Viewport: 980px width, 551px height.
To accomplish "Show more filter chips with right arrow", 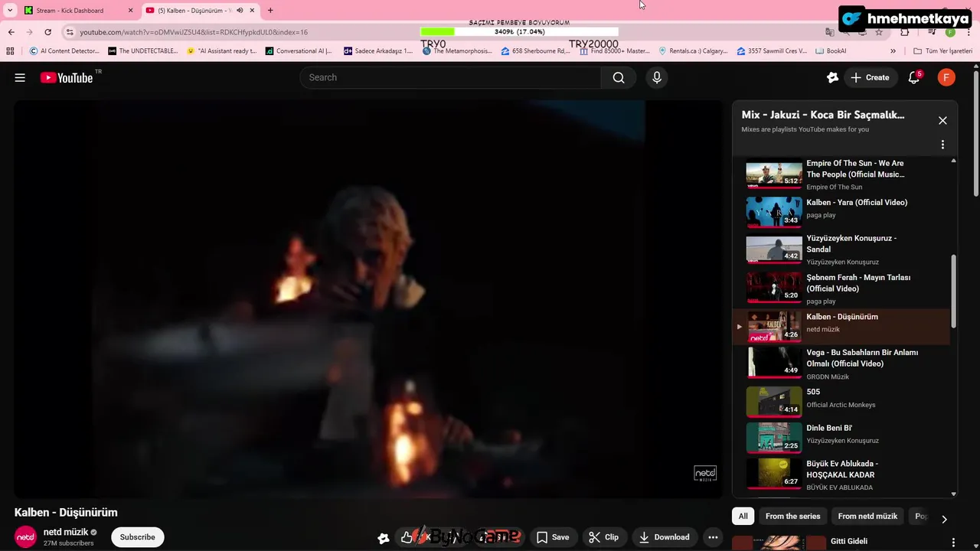I will (944, 519).
